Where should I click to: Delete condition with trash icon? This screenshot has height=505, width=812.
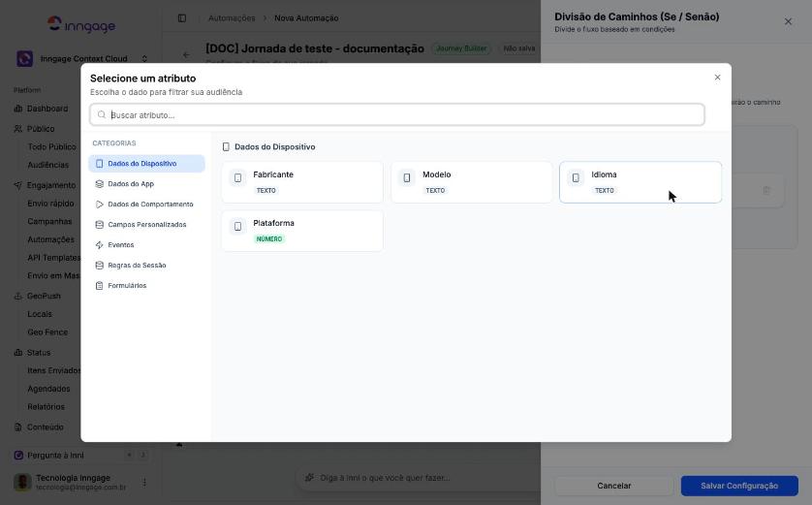[766, 191]
